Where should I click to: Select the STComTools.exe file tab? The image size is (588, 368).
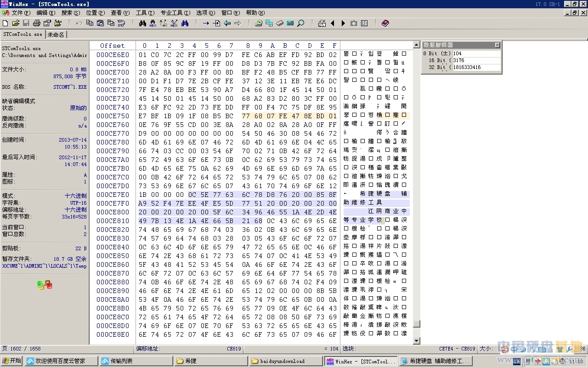pyautogui.click(x=23, y=34)
